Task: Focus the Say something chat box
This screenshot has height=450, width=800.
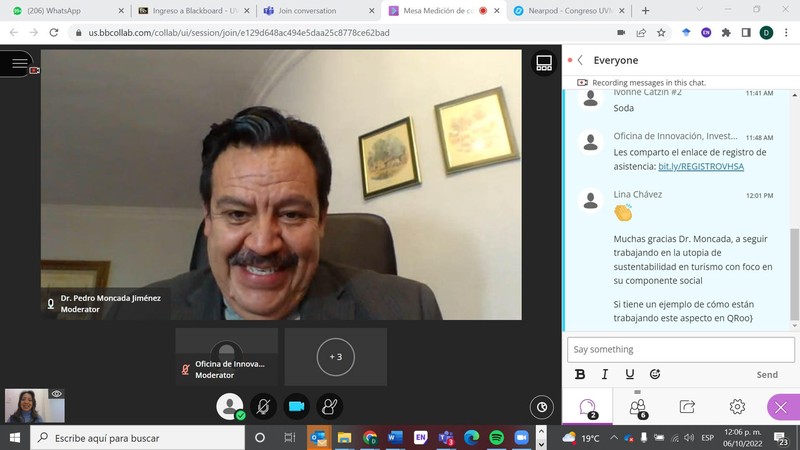Action: [681, 349]
